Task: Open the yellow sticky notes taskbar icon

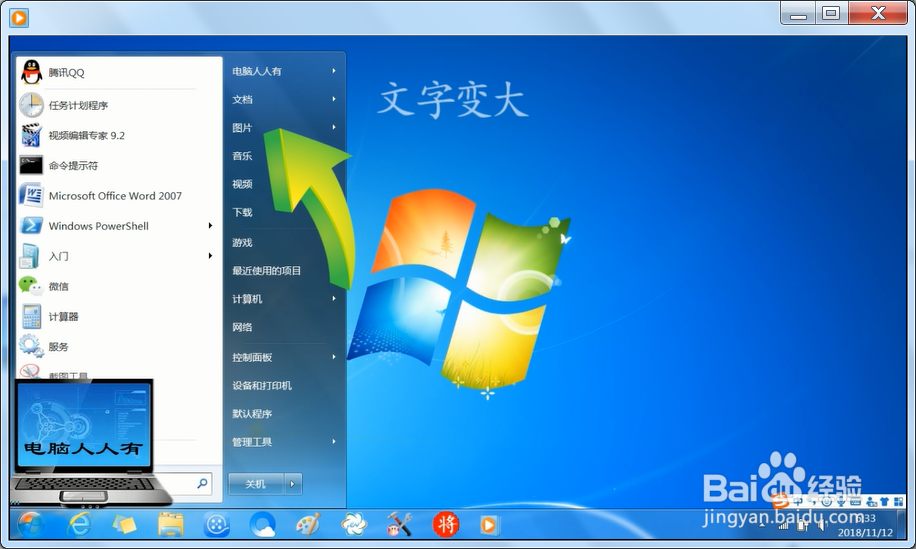Action: (x=124, y=524)
